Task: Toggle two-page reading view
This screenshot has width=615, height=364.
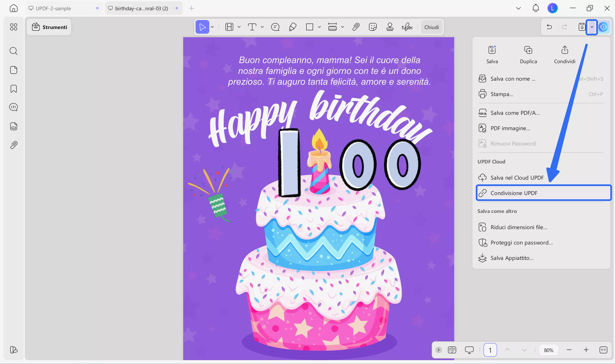Action: [452, 350]
